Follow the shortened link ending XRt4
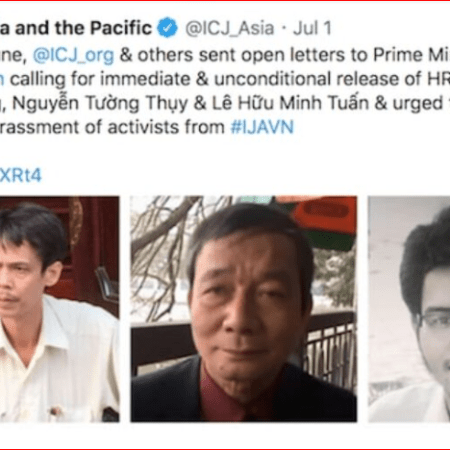Viewport: 450px width, 450px height. (x=20, y=175)
